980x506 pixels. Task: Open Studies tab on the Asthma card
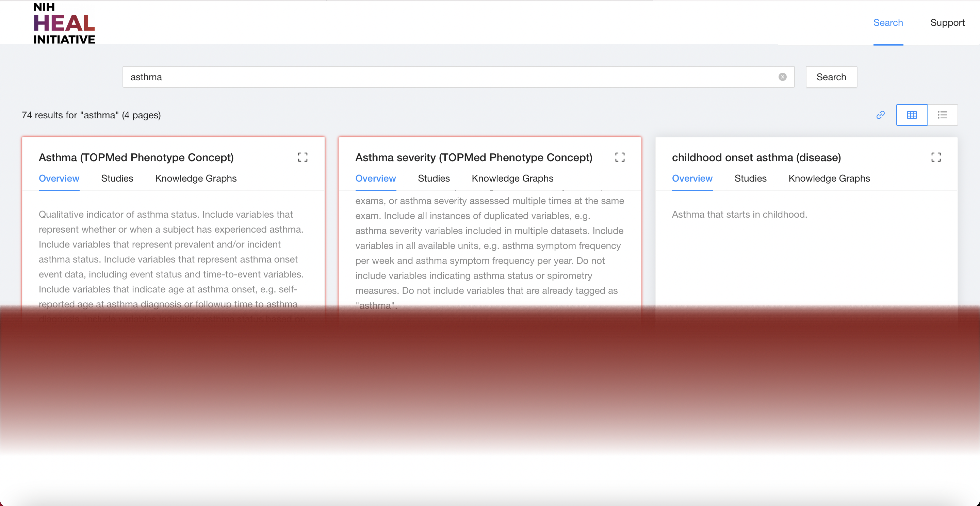pos(117,178)
